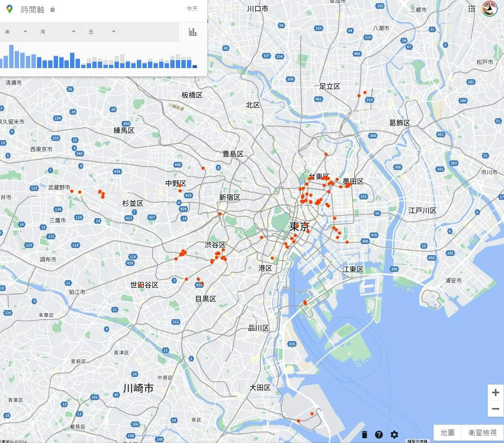Click the trash delete icon

[x=364, y=435]
